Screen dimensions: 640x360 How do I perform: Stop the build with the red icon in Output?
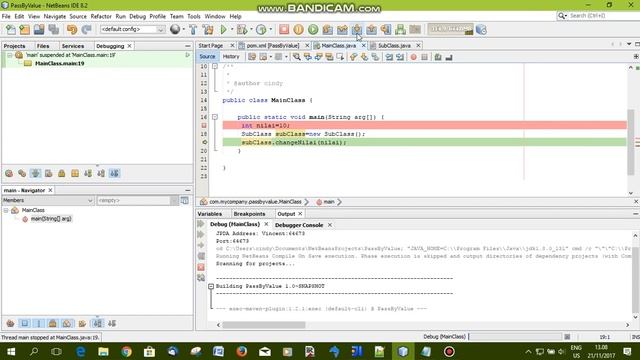coord(201,267)
